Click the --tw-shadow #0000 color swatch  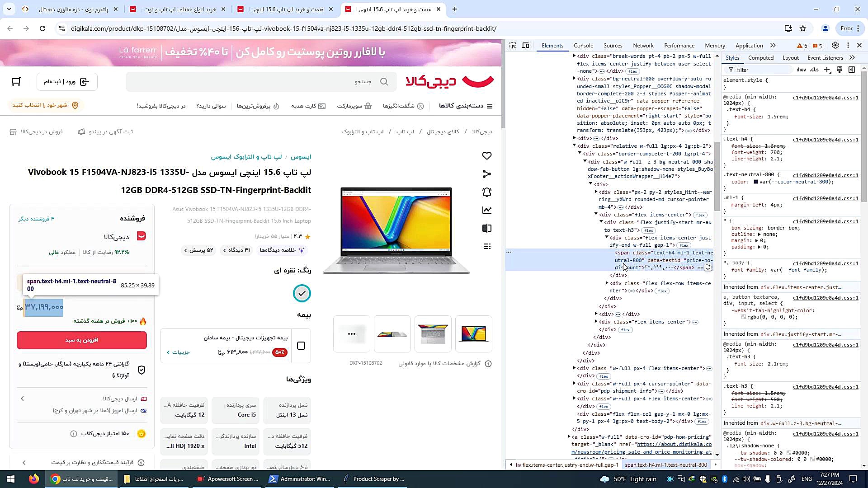point(789,453)
